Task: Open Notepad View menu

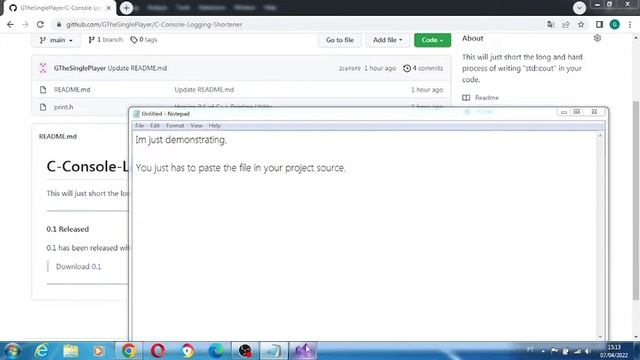Action: 196,126
